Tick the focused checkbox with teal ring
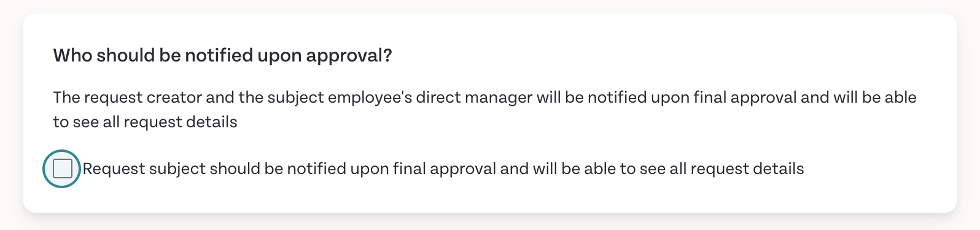This screenshot has height=230, width=980. coord(63,169)
